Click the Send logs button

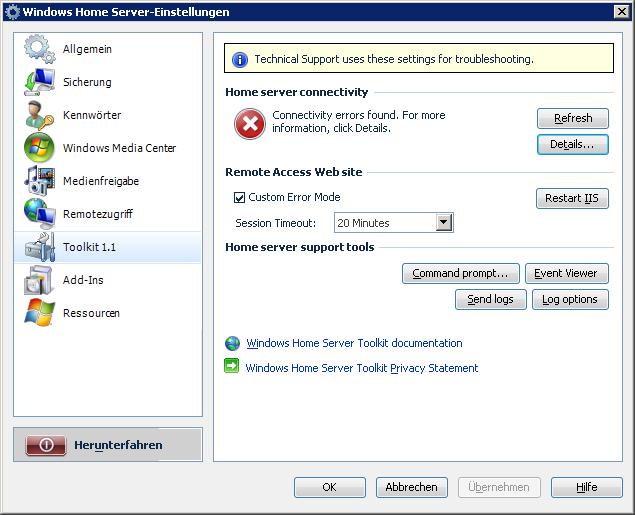pyautogui.click(x=491, y=300)
